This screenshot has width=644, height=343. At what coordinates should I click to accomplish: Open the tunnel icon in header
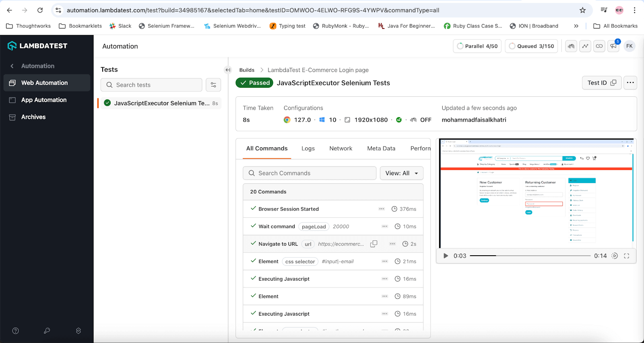pos(571,46)
